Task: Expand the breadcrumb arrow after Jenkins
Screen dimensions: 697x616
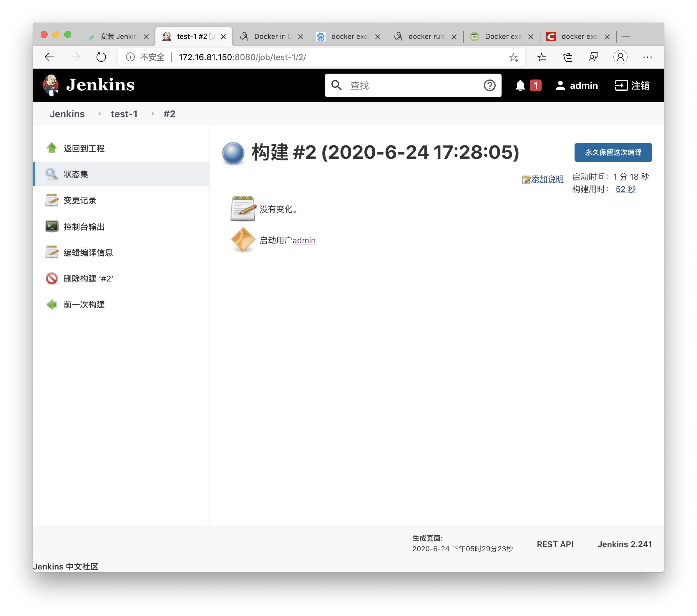Action: click(99, 114)
